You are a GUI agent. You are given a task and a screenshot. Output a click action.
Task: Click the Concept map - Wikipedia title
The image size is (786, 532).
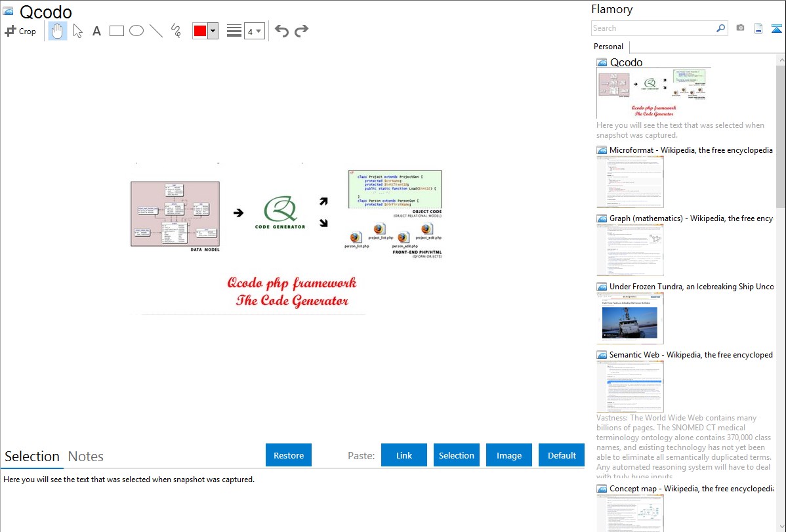[x=691, y=488]
